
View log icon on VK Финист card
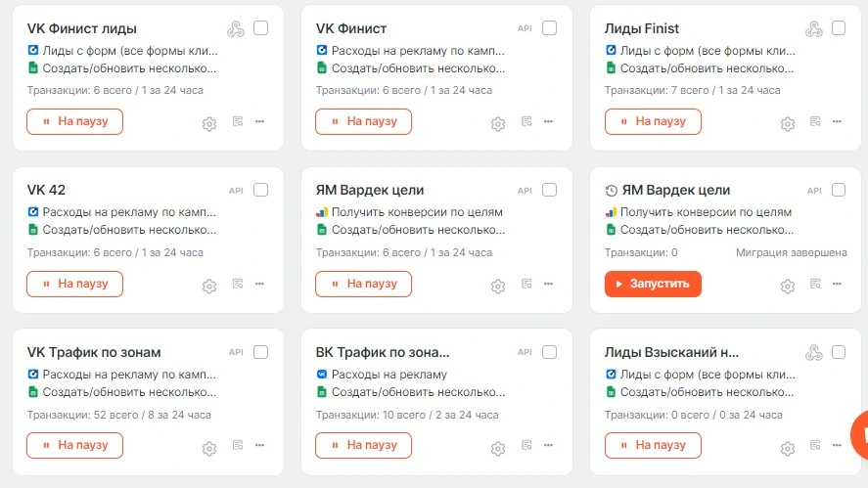pos(527,121)
